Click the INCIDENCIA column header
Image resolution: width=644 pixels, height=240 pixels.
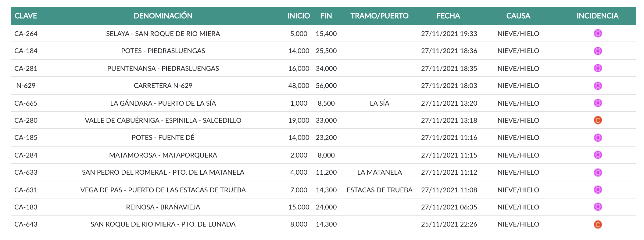pyautogui.click(x=597, y=16)
